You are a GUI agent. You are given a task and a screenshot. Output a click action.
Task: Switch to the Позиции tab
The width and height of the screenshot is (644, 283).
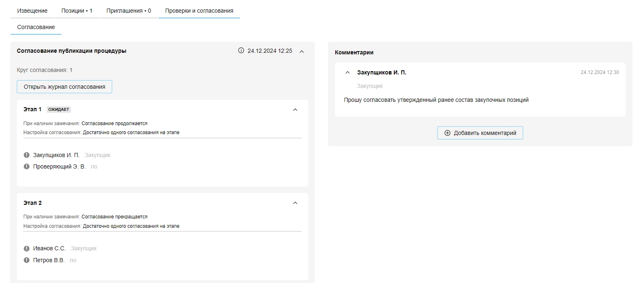tap(77, 11)
